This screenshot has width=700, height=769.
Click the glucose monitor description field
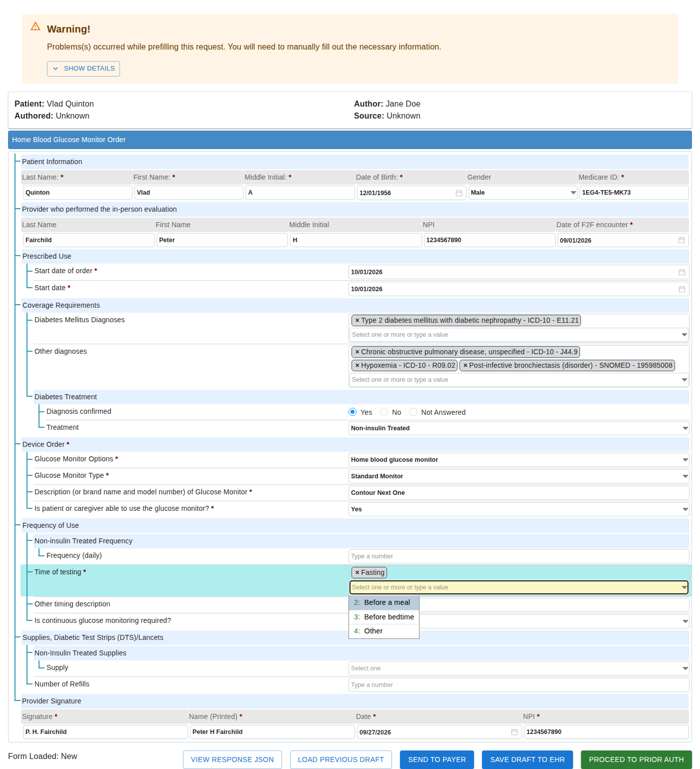[519, 493]
